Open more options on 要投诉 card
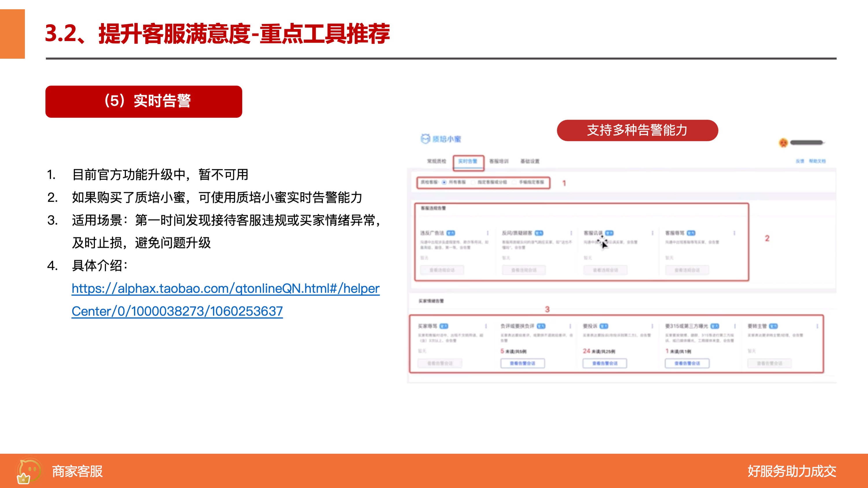Viewport: 868px width, 488px height. tap(652, 326)
